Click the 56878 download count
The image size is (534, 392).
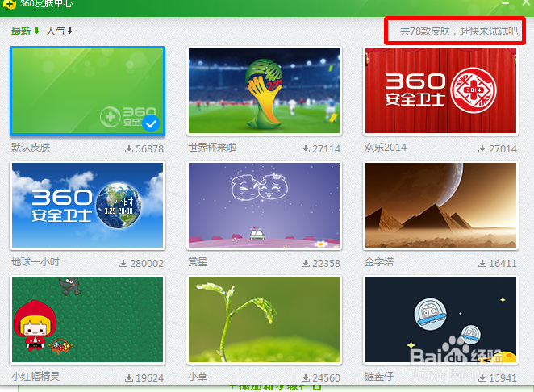(149, 149)
